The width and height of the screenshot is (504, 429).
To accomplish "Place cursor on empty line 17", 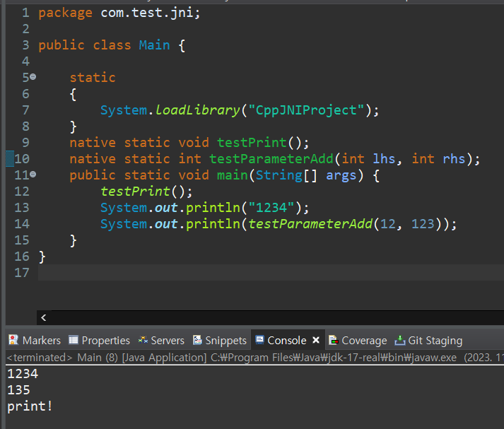I will tap(271, 273).
